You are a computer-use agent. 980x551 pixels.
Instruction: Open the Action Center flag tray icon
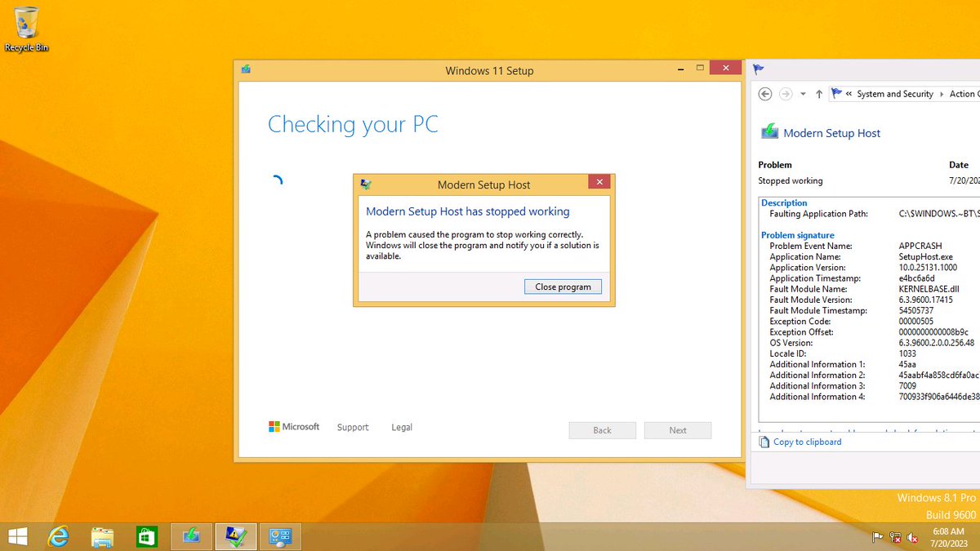[x=878, y=538]
